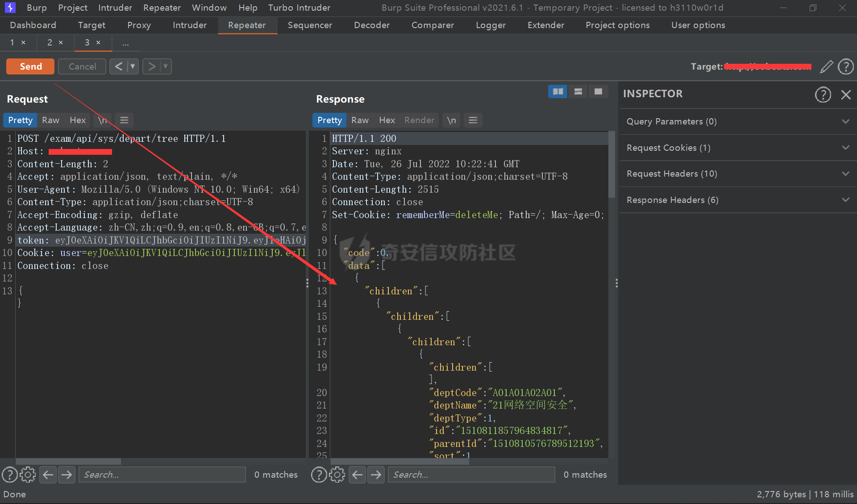Viewport: 857px width, 504px height.
Task: Open Repeater help question icon near Target
Action: pos(846,67)
